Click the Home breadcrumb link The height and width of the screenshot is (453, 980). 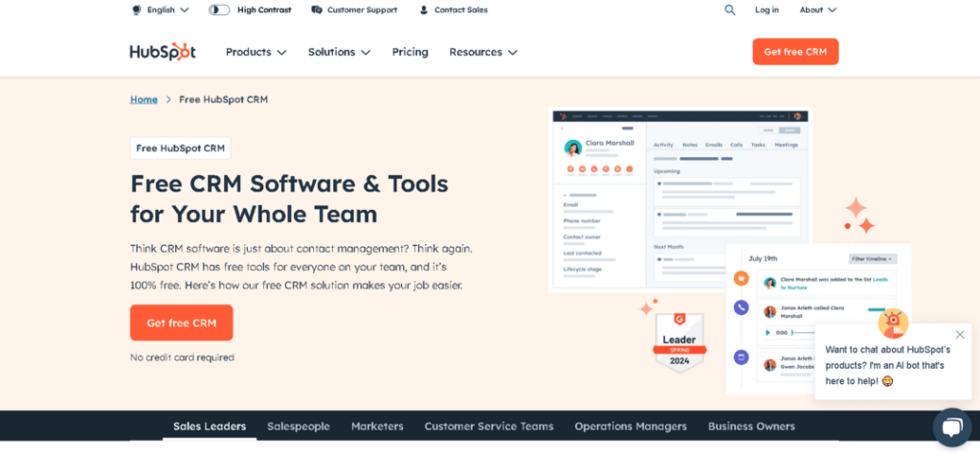144,100
